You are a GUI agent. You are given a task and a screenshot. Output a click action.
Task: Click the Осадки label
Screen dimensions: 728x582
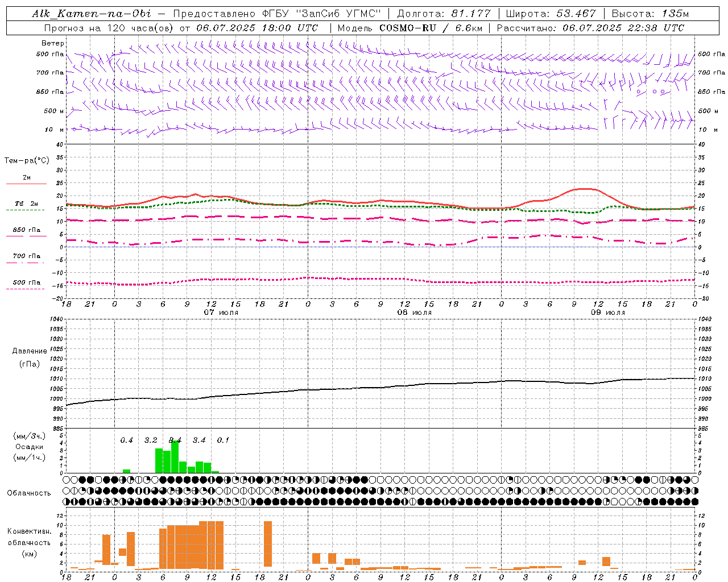[x=30, y=447]
